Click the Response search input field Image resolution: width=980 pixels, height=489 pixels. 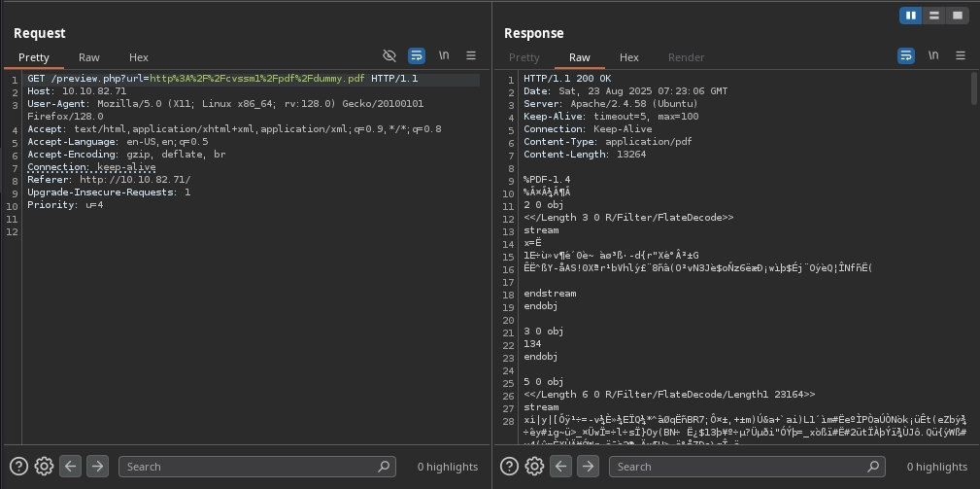738,467
